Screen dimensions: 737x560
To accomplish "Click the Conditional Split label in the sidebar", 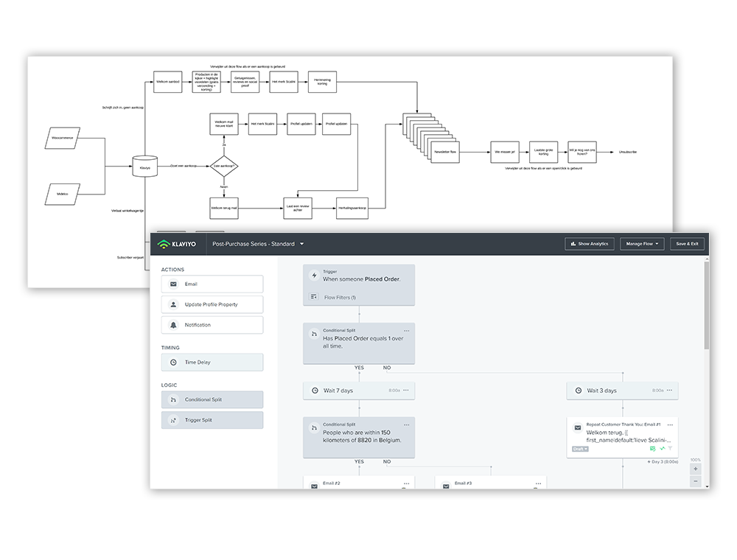I will point(203,400).
